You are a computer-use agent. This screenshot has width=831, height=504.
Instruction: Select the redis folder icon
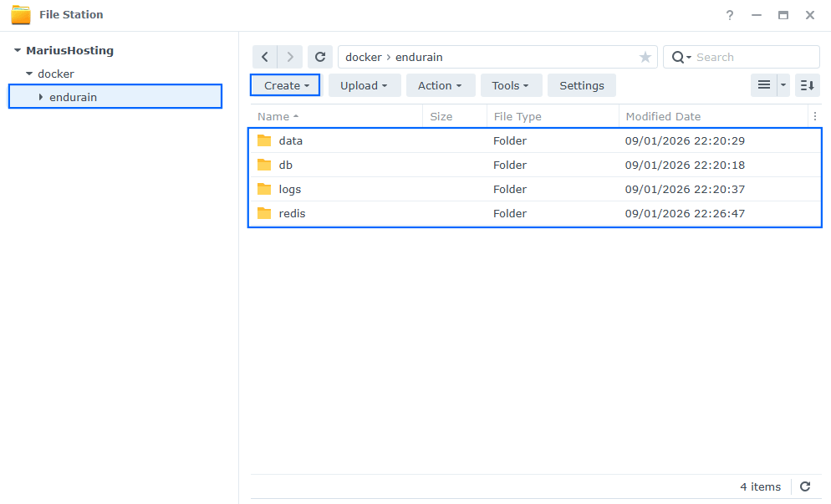[264, 214]
